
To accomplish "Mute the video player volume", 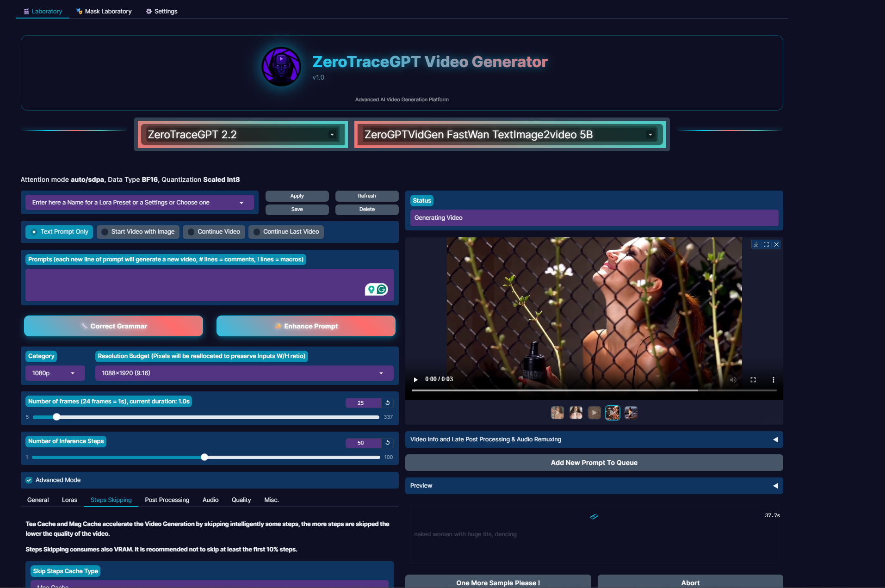I will coord(733,379).
